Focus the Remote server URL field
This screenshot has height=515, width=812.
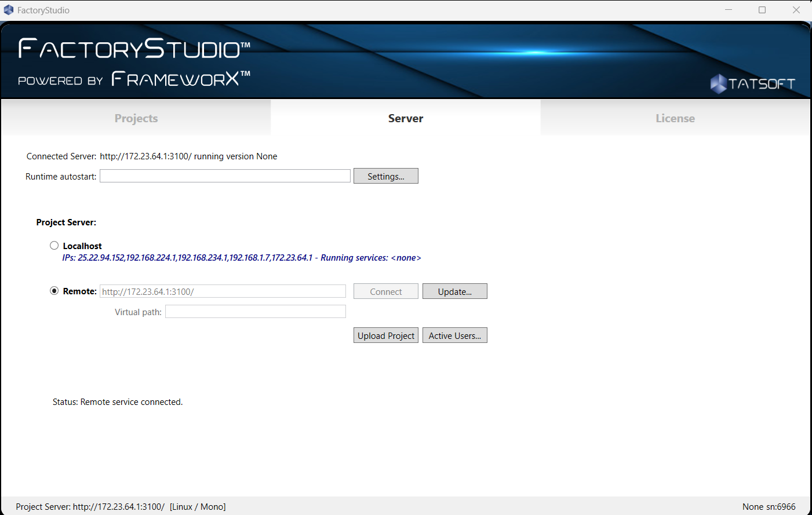223,291
